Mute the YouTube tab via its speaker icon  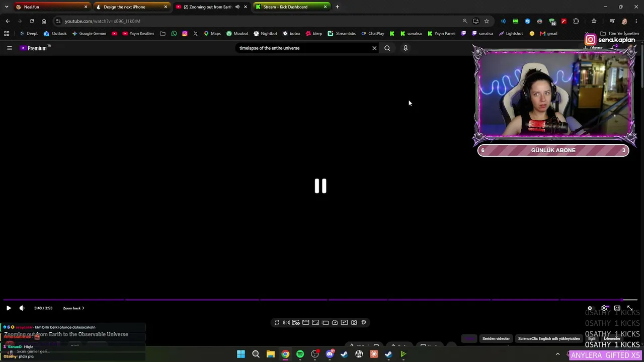(x=237, y=7)
